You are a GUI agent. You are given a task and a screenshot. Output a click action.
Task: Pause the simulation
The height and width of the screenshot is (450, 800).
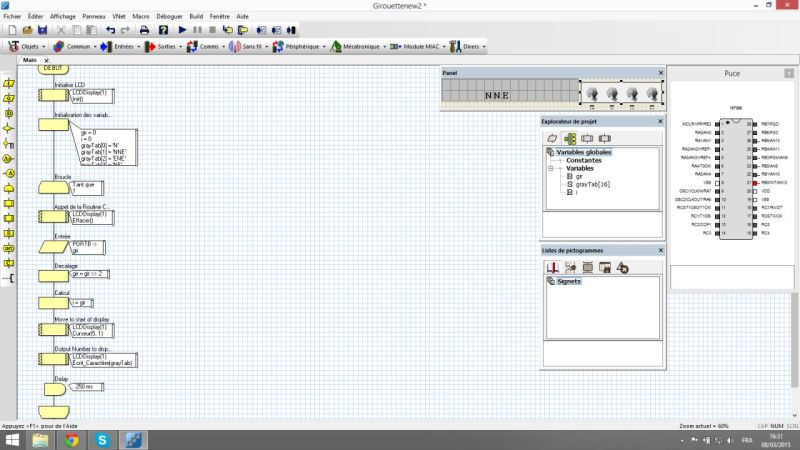pyautogui.click(x=197, y=30)
